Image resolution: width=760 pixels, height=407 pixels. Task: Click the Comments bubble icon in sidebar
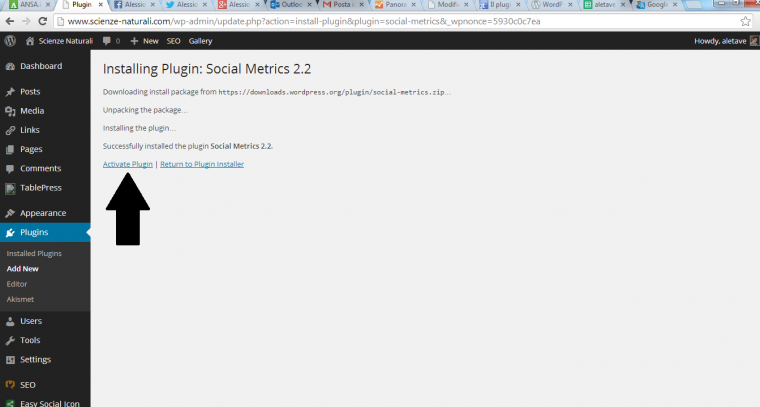10,169
